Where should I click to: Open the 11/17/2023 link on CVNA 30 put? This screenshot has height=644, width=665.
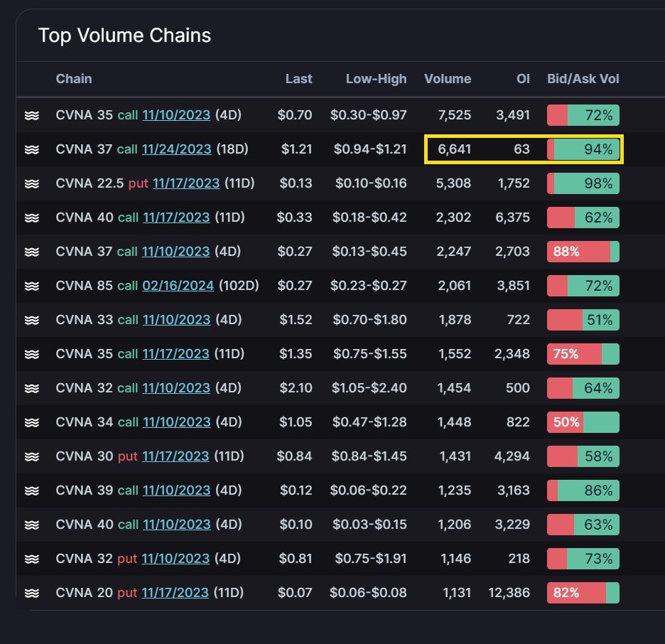point(175,456)
